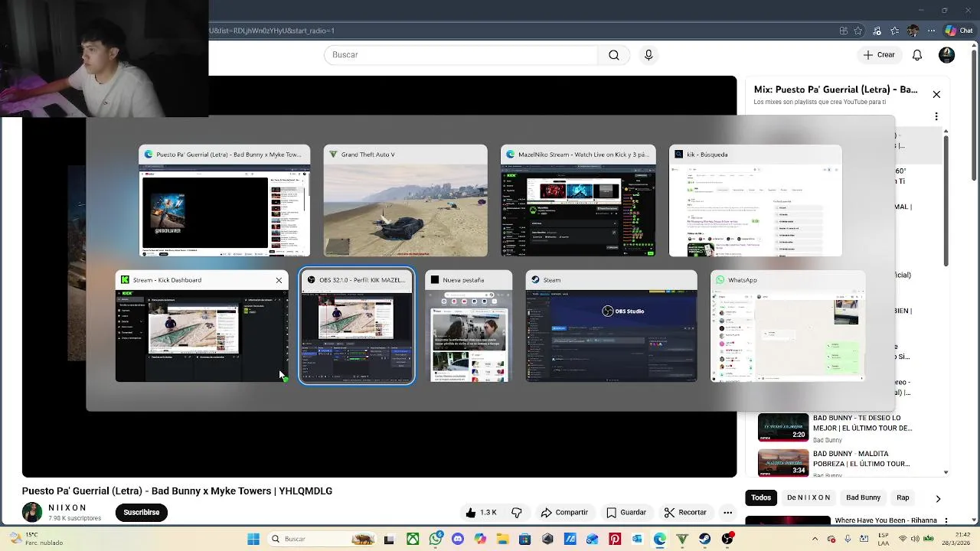This screenshot has height=551, width=980.
Task: Share the video using Compartir
Action: (564, 513)
